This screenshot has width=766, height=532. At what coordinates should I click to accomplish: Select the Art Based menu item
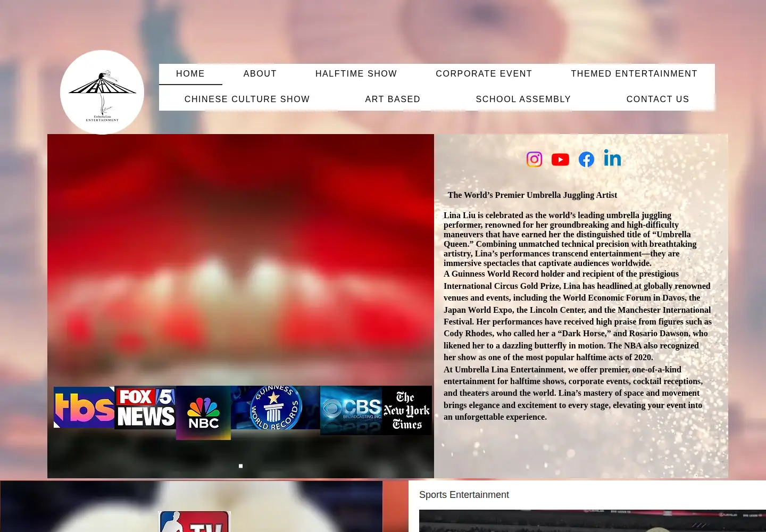[x=393, y=99]
